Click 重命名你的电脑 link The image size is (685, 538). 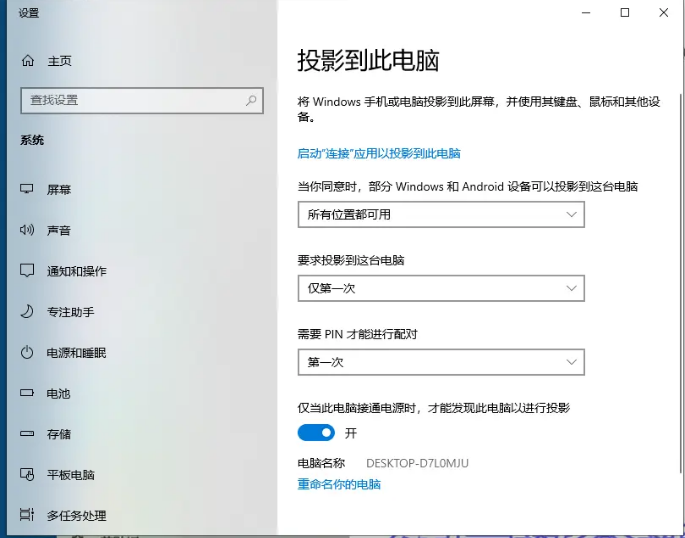339,484
